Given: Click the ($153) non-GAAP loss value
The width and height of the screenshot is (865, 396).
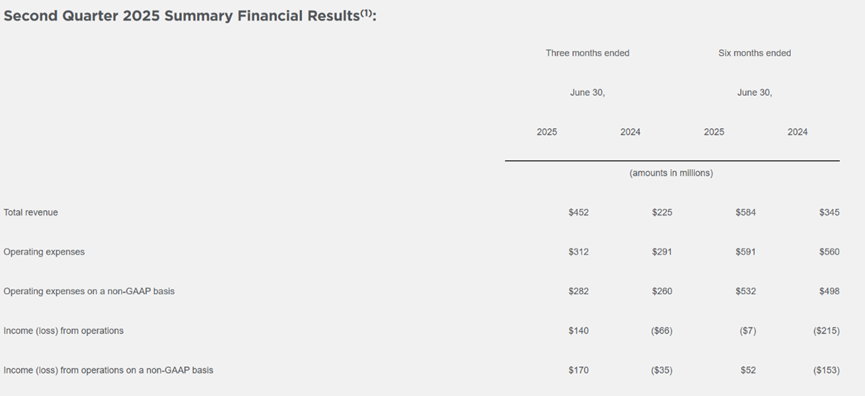Looking at the screenshot, I should click(x=826, y=370).
